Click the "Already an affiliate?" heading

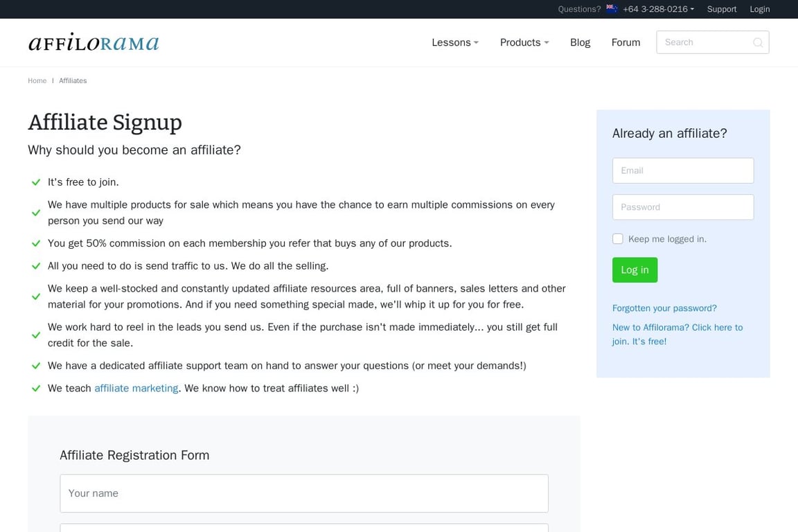669,134
